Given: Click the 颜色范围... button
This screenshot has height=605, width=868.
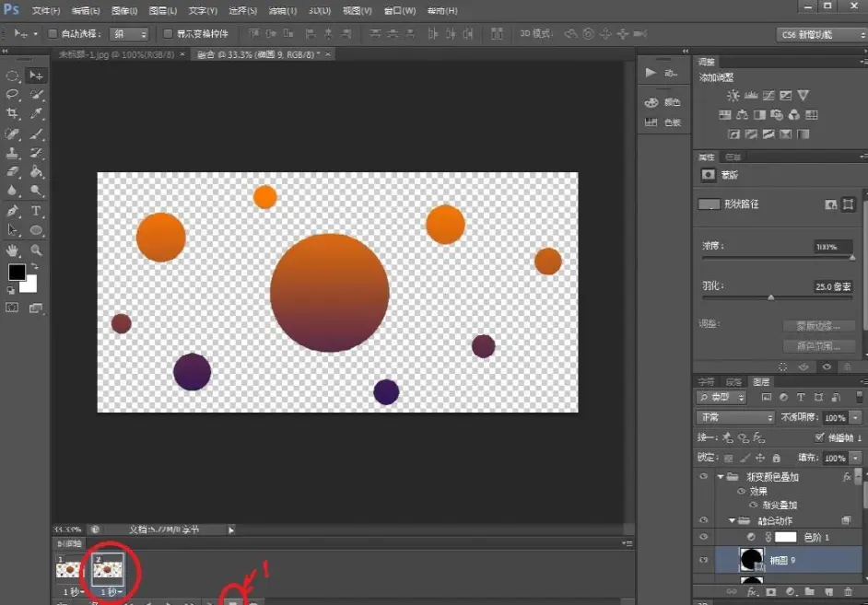Looking at the screenshot, I should [818, 346].
